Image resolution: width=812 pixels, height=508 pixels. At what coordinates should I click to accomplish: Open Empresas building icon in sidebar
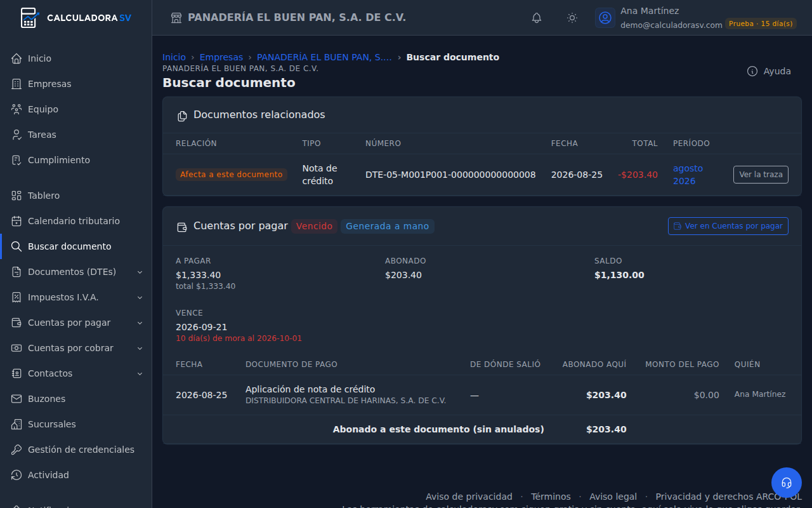[x=16, y=84]
